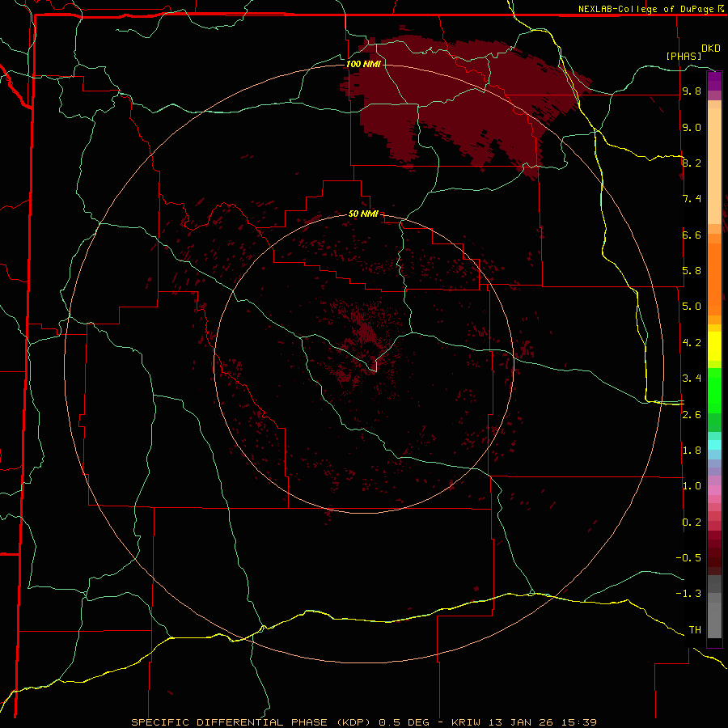Click the 5.8 value on the color scale
The height and width of the screenshot is (728, 728).
coord(692,271)
